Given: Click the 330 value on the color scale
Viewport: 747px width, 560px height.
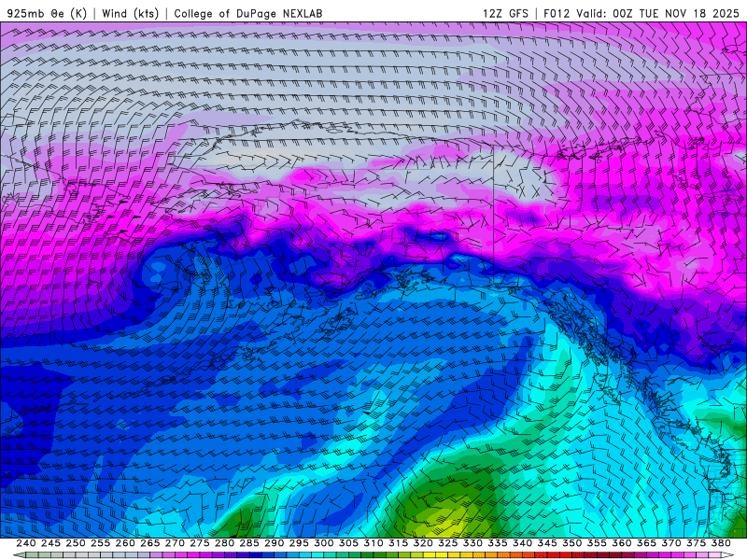Looking at the screenshot, I should [472, 543].
